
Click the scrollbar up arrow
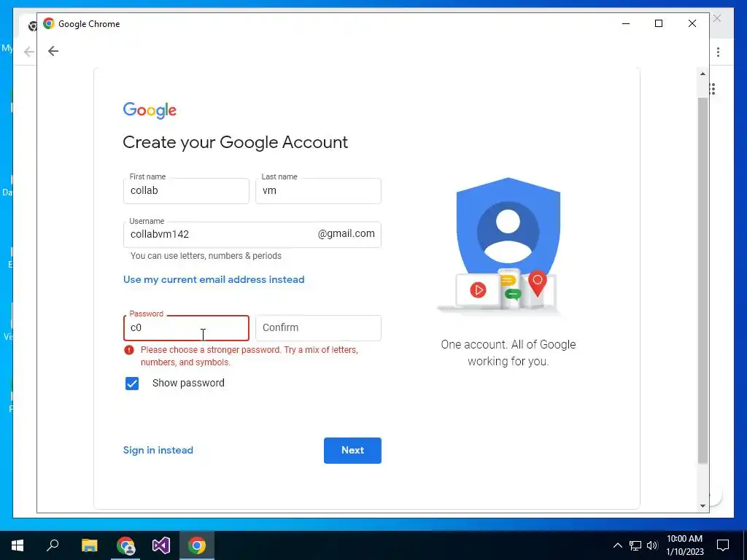coord(703,74)
